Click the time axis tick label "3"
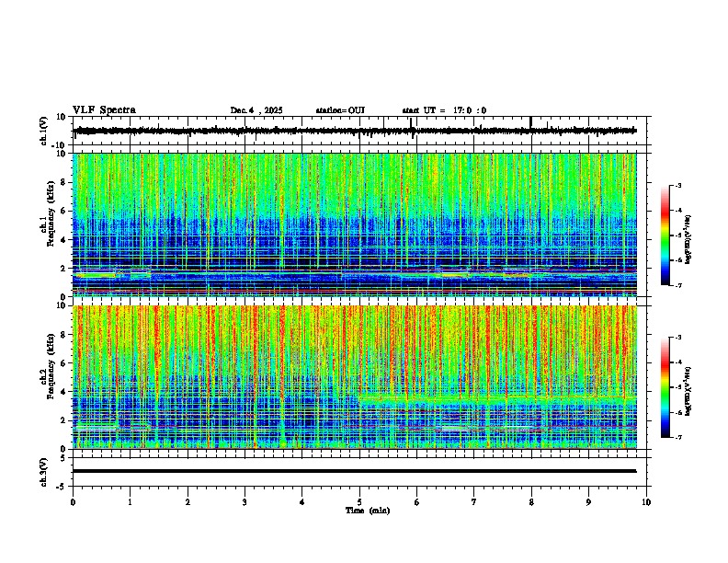This screenshot has height=563, width=728. tap(245, 502)
